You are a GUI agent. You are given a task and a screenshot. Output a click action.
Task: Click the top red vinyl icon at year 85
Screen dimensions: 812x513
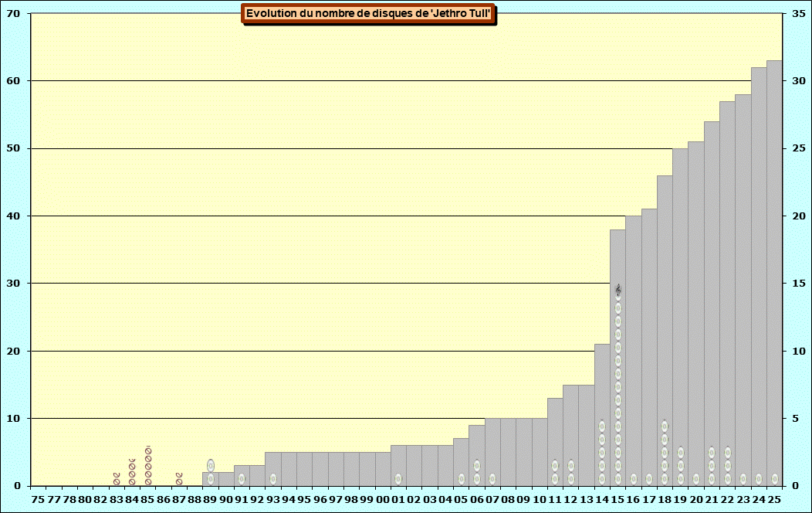(148, 450)
